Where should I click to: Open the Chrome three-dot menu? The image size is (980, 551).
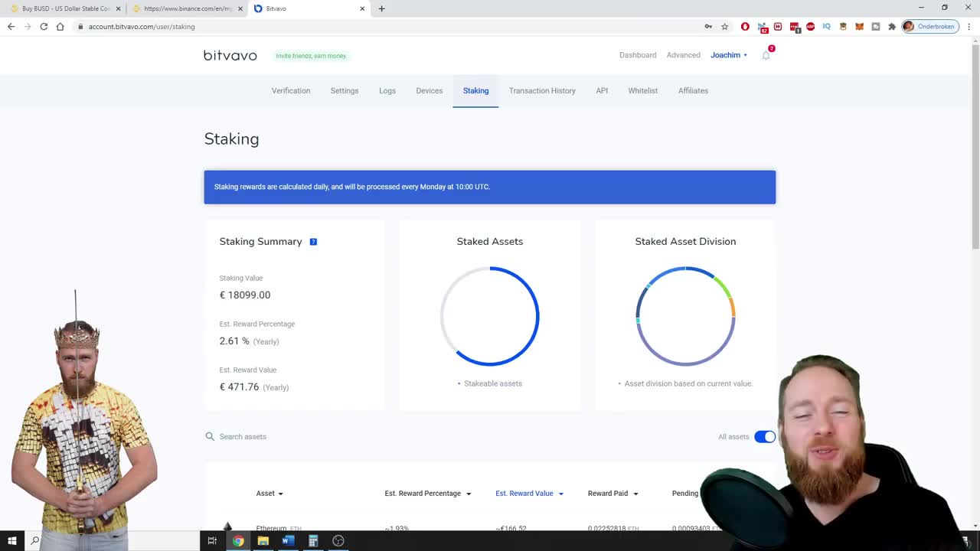click(969, 26)
